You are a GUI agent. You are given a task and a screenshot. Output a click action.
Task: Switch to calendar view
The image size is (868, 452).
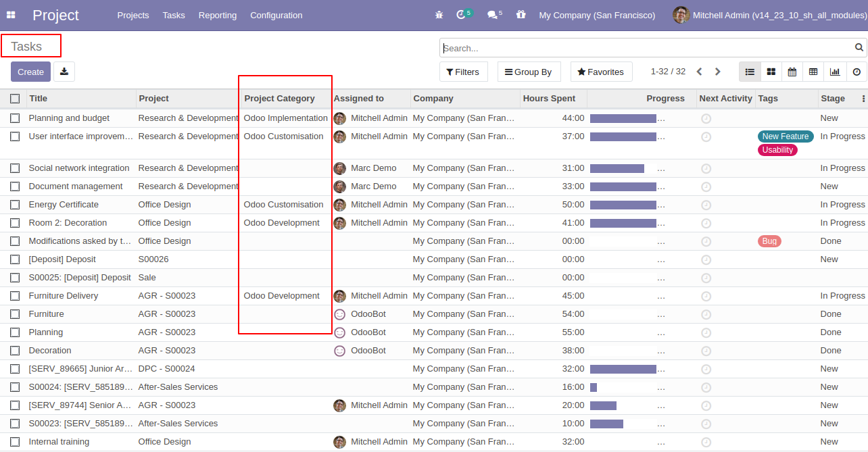tap(792, 72)
